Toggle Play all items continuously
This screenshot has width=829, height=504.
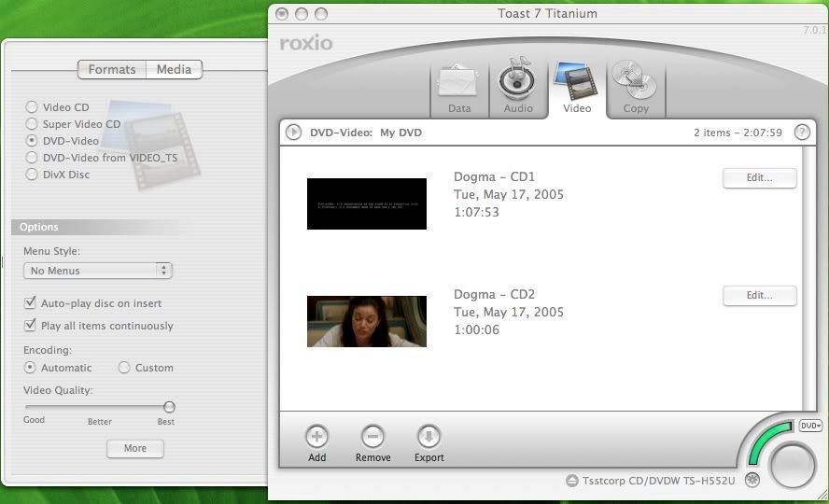pyautogui.click(x=30, y=325)
